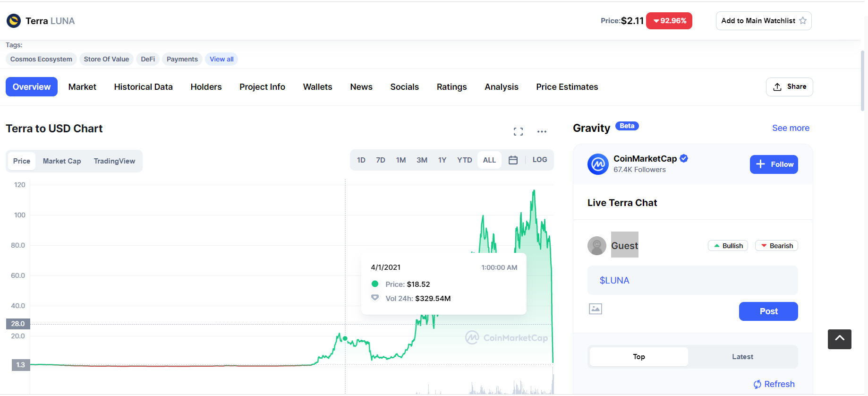Viewport: 868px width, 396px height.
Task: Follow the CoinMarketCap account
Action: tap(774, 164)
